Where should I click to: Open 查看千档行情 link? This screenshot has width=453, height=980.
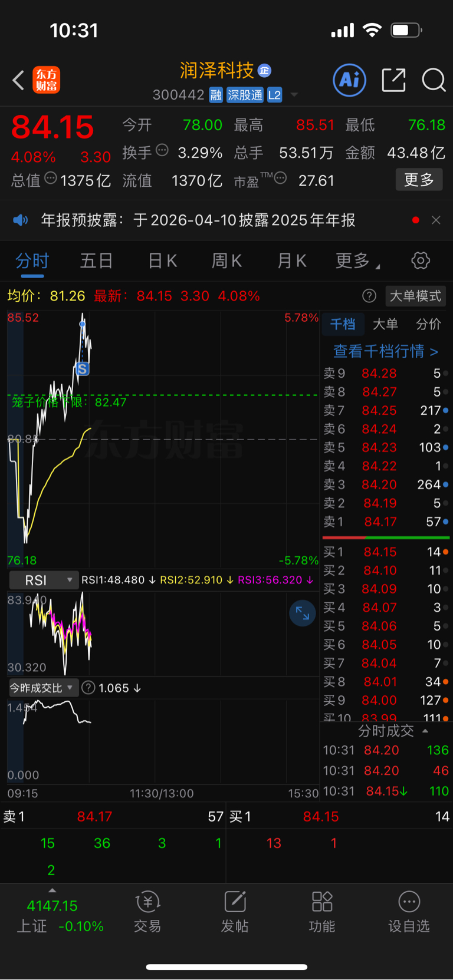(386, 352)
